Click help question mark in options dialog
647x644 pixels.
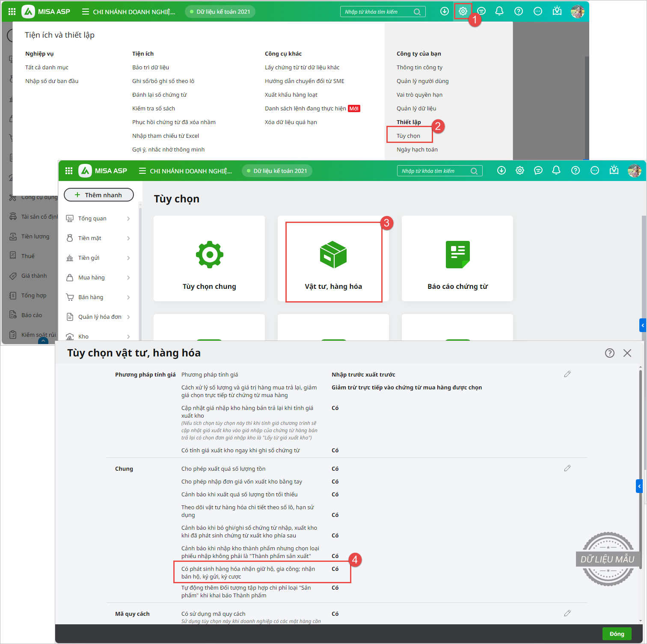(x=609, y=353)
